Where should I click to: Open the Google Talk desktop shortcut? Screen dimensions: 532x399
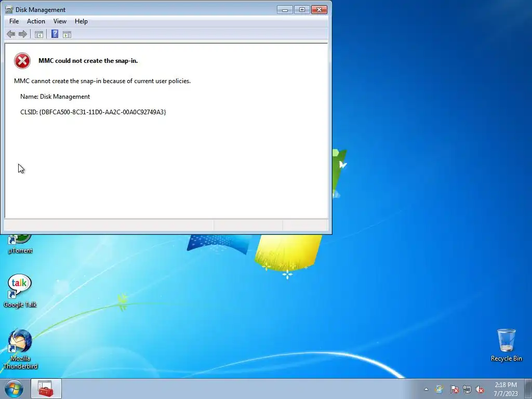click(20, 291)
